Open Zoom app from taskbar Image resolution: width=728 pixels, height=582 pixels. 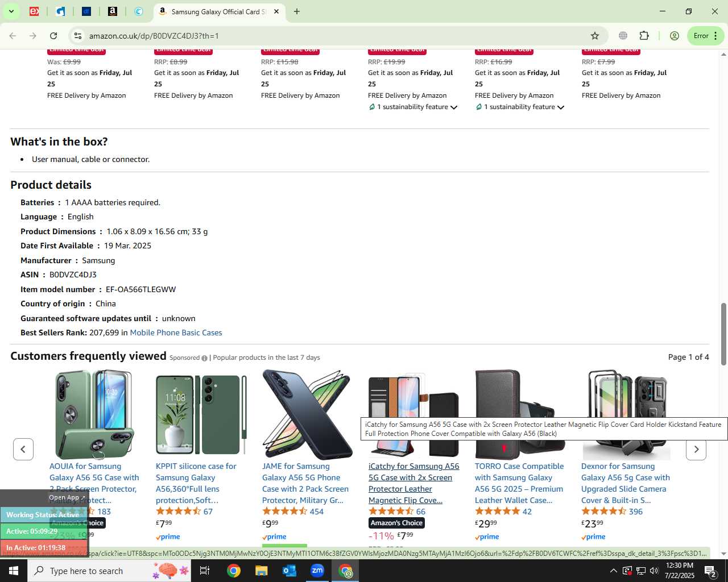pyautogui.click(x=317, y=571)
